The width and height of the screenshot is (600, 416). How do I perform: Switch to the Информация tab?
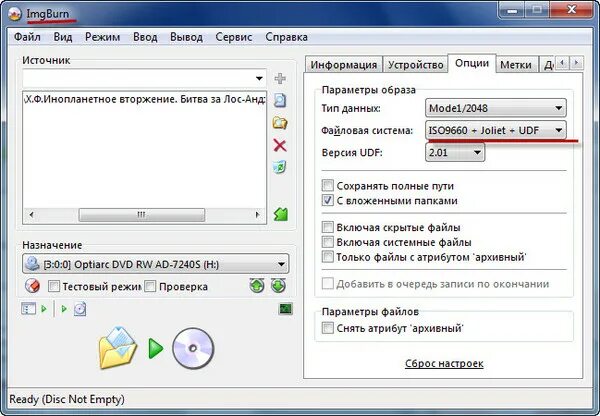pyautogui.click(x=344, y=65)
